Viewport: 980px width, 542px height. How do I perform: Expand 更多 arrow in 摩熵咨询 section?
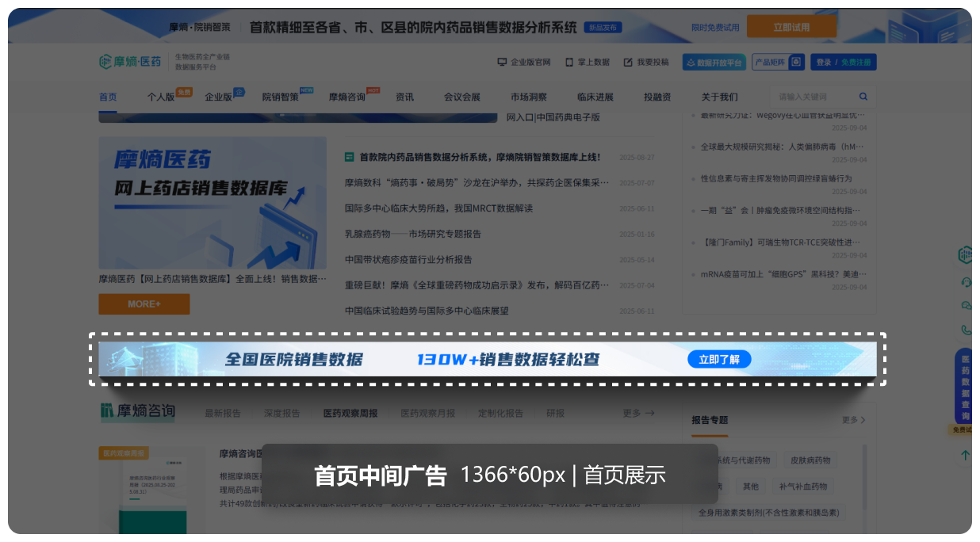pos(638,413)
